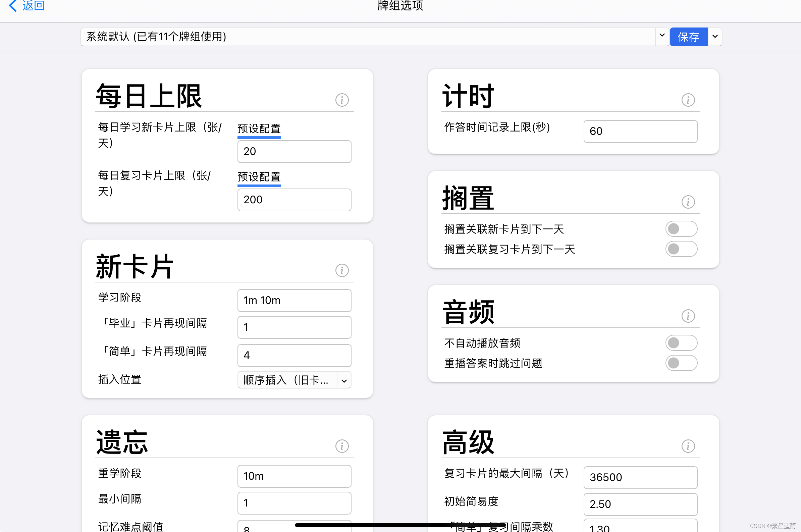Click the 牌组选项 page title
The height and width of the screenshot is (532, 801).
[400, 5]
